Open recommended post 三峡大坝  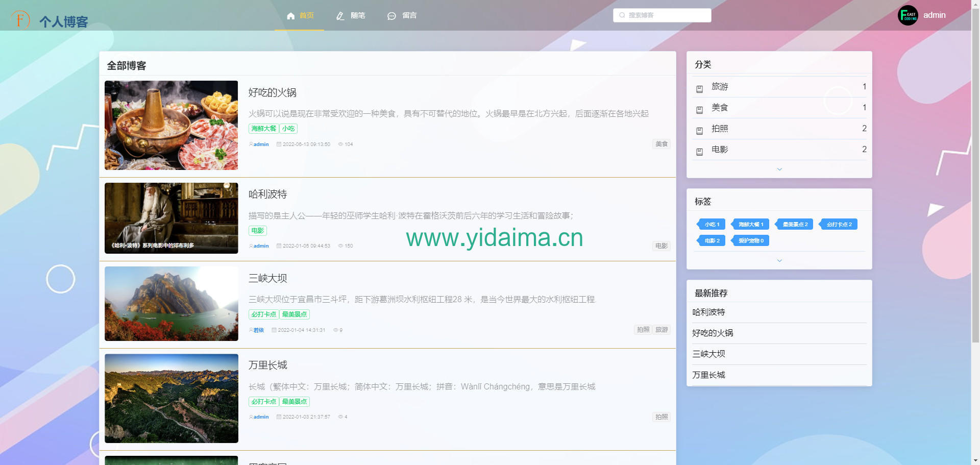(x=709, y=354)
